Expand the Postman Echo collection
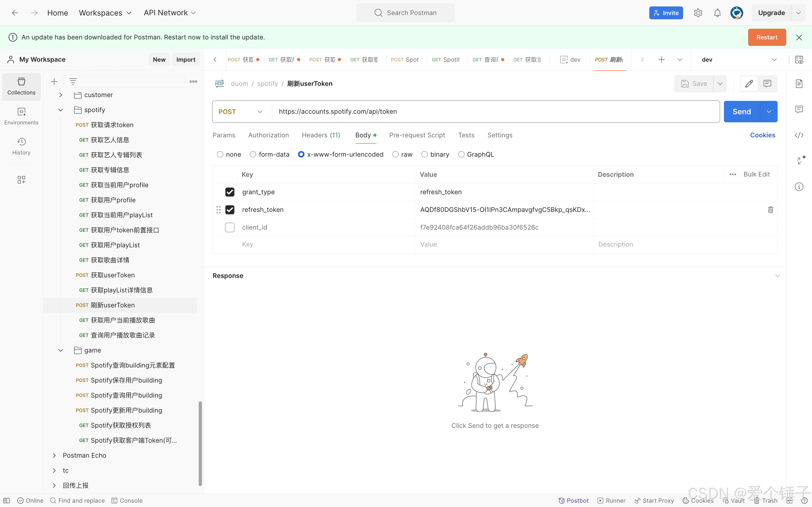This screenshot has width=812, height=507. pyautogui.click(x=54, y=455)
